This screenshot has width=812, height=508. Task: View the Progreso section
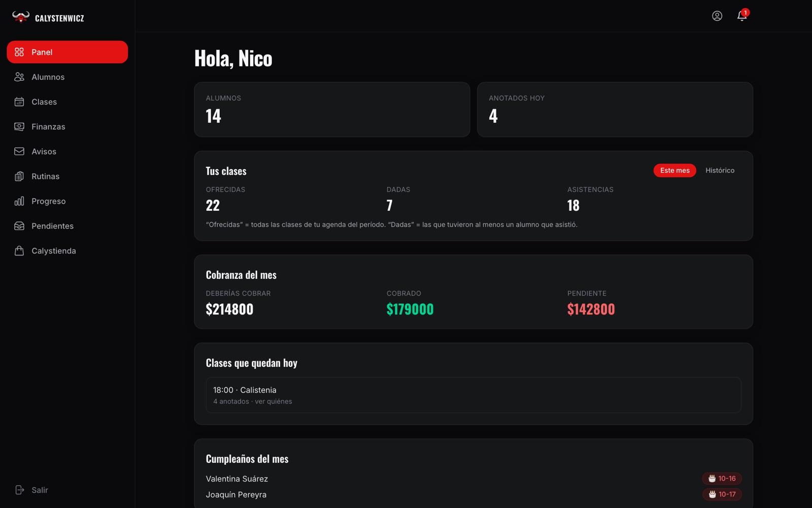click(67, 201)
